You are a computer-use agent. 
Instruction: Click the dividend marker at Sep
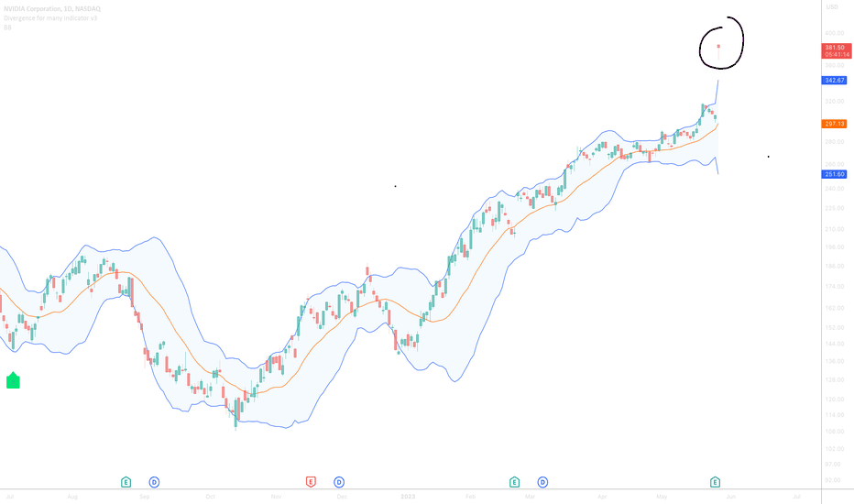154,482
